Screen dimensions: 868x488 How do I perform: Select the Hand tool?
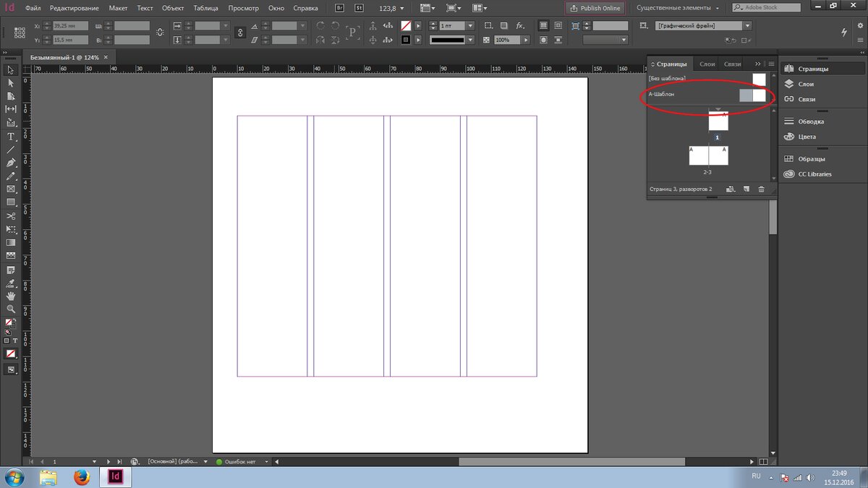pyautogui.click(x=11, y=296)
